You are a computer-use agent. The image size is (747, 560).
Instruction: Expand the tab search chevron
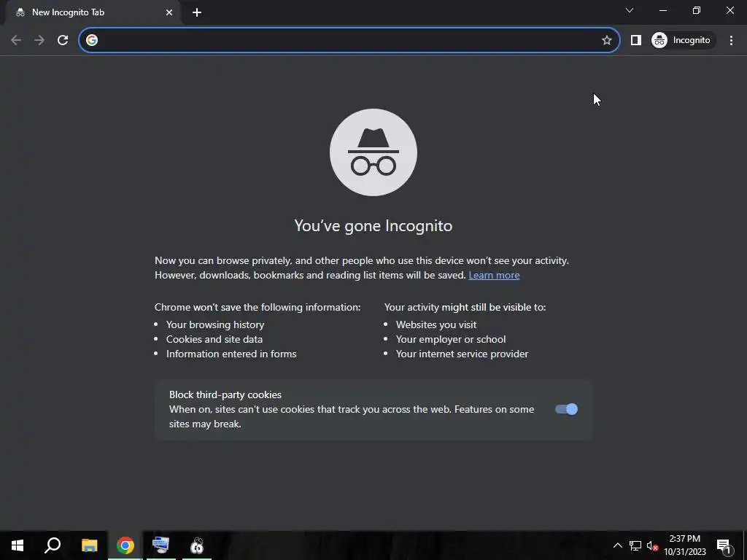(630, 10)
